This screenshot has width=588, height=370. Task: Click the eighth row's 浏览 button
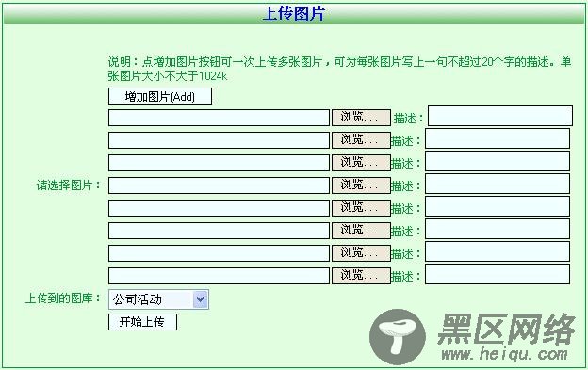click(x=361, y=276)
